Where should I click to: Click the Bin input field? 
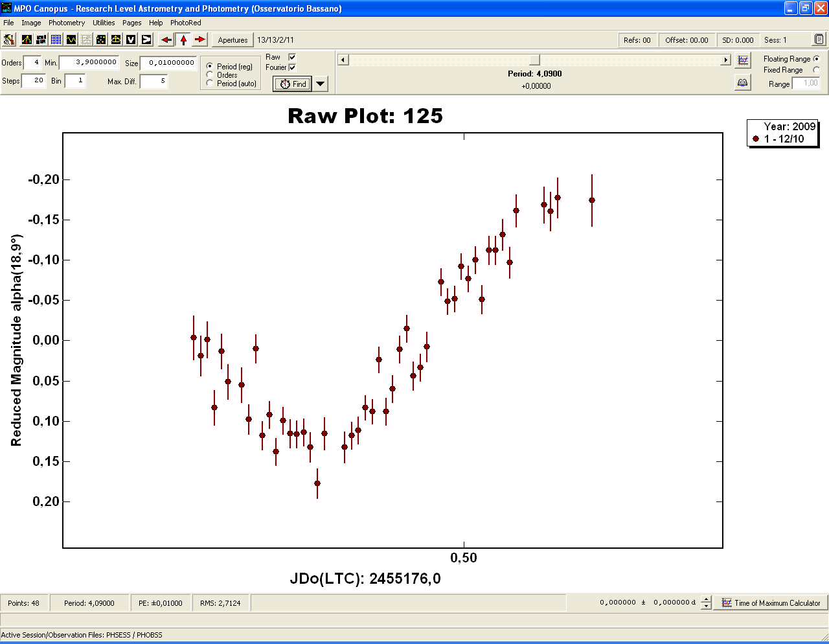pos(75,81)
